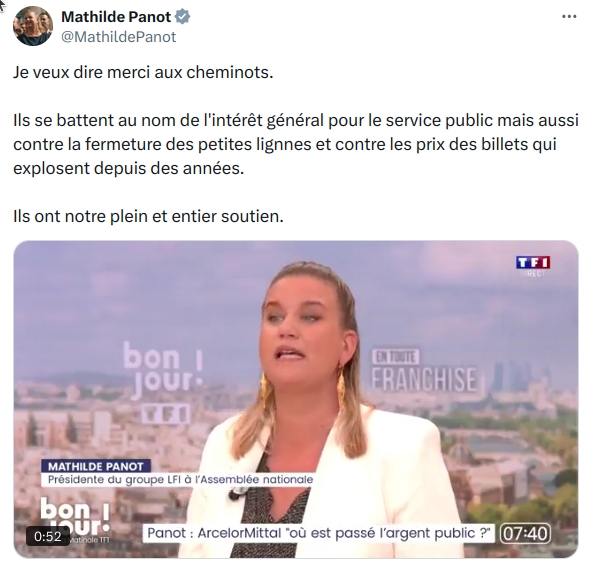
Task: Click the 'Ils ont notre plein et entier soutien' sentence
Action: point(148,216)
